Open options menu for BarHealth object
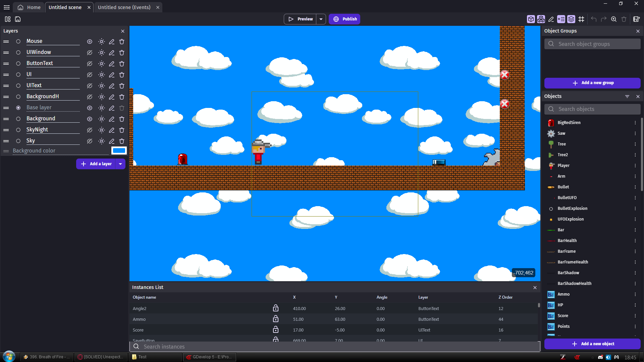The width and height of the screenshot is (644, 362). [x=635, y=241]
